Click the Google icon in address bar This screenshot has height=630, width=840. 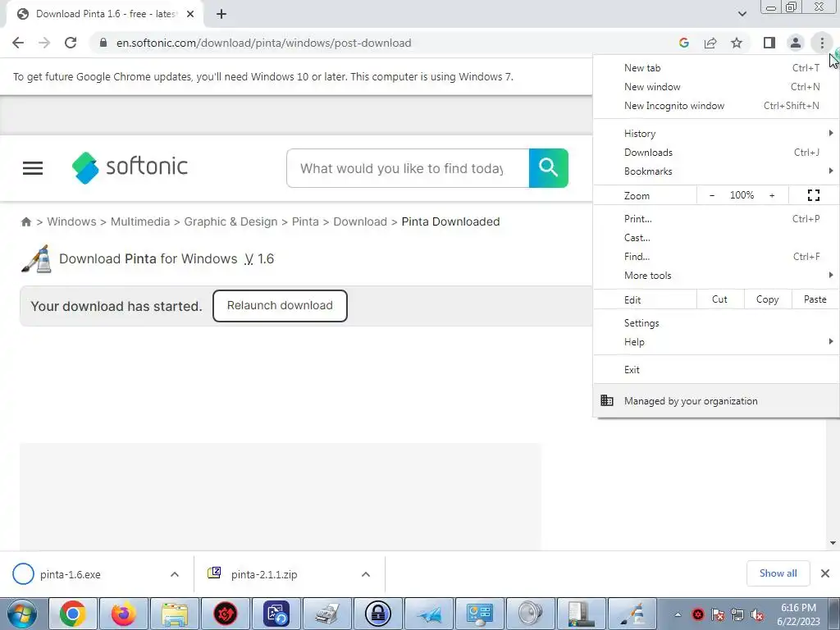point(683,43)
